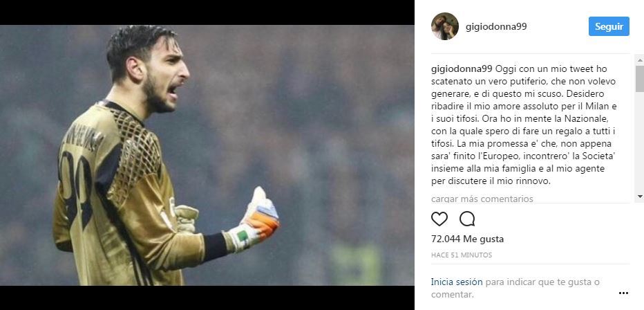Click the comments scrollbar down arrow
This screenshot has height=310, width=644.
coord(639,197)
